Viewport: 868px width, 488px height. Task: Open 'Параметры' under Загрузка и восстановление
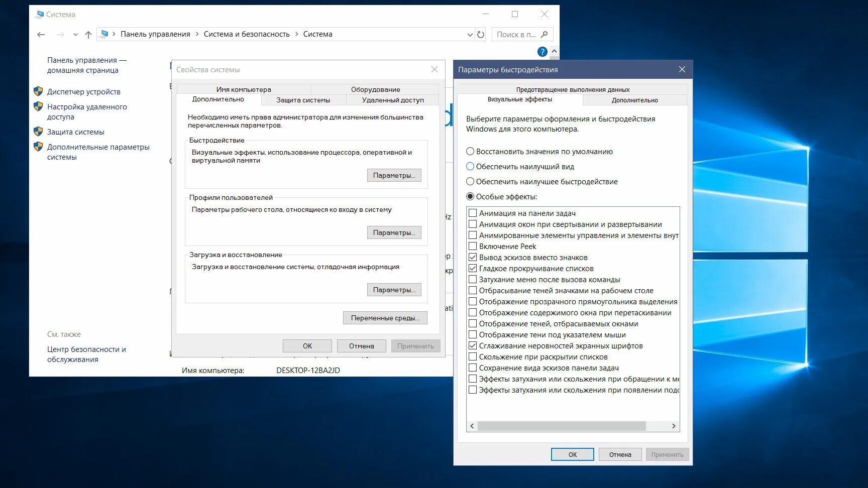pos(394,290)
